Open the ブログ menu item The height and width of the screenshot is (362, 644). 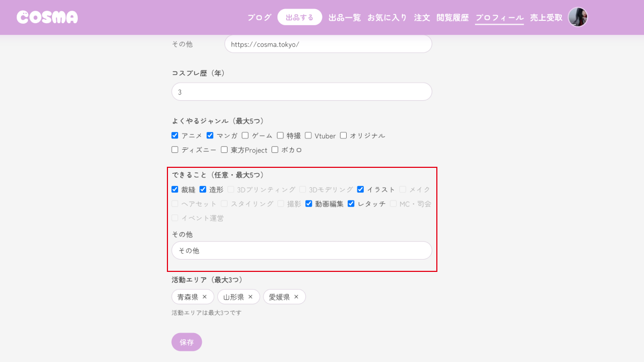pos(259,17)
